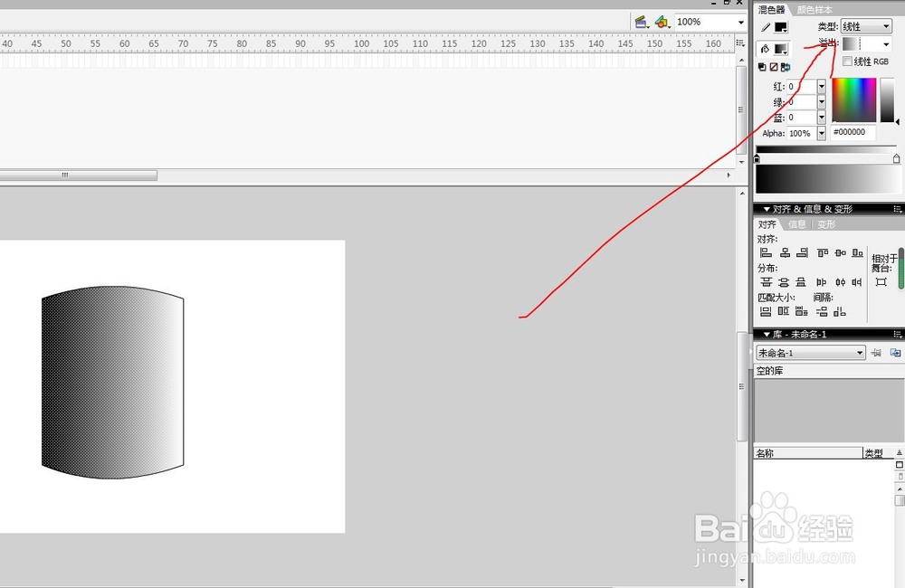Click the No Color icon

coord(774,67)
